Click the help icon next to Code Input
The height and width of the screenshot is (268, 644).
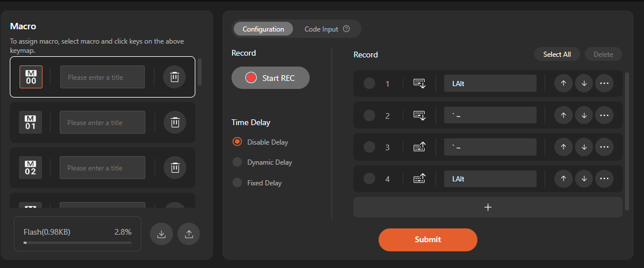pos(346,29)
